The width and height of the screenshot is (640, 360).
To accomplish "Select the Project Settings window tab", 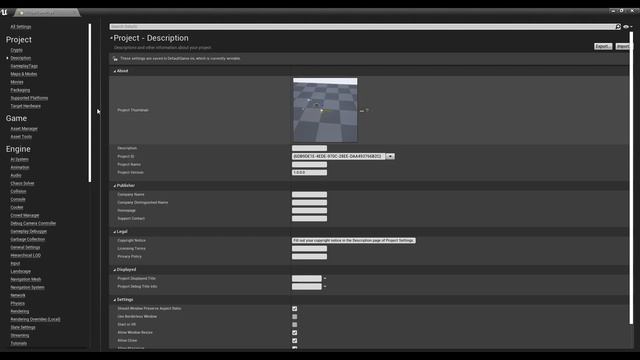I will 47,13.
